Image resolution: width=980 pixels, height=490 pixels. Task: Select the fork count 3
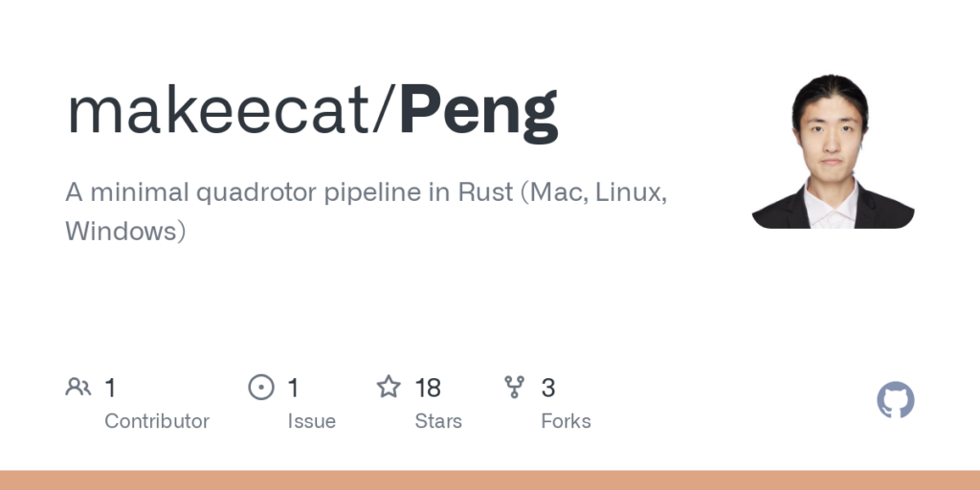coord(548,388)
